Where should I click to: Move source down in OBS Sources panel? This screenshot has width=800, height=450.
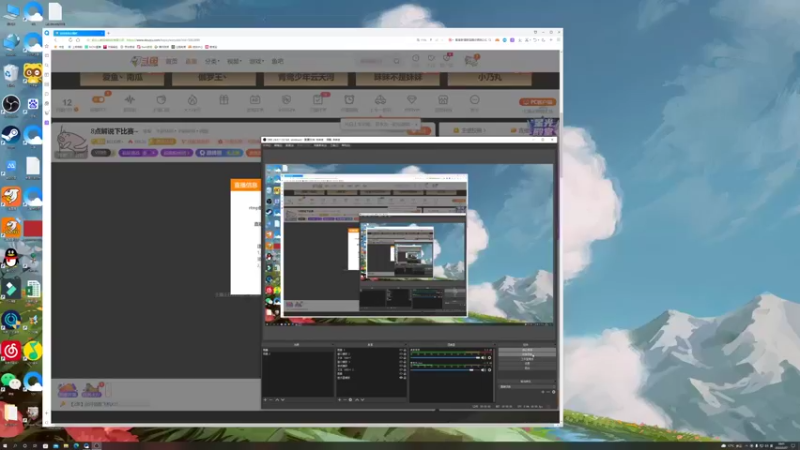pyautogui.click(x=362, y=399)
